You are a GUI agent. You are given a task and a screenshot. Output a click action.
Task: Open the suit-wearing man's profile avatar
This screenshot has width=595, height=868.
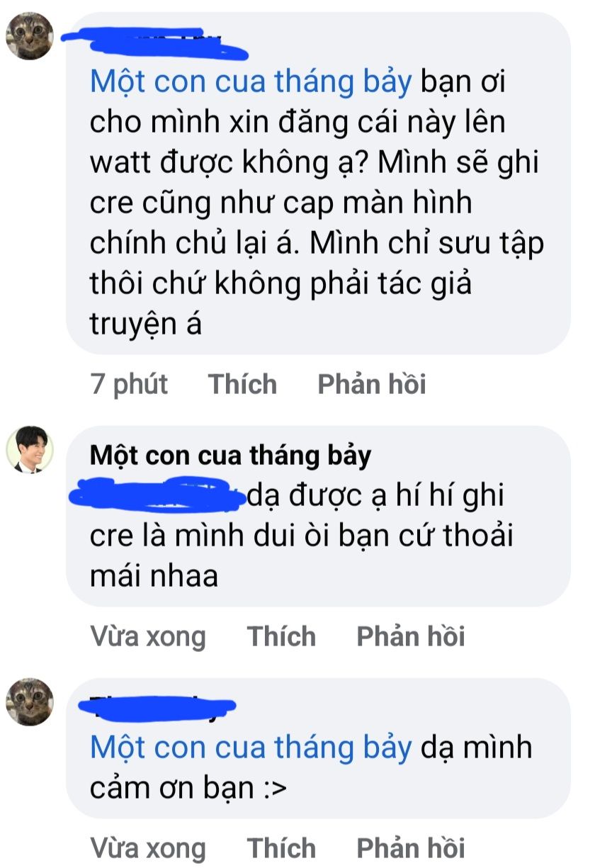pyautogui.click(x=30, y=449)
